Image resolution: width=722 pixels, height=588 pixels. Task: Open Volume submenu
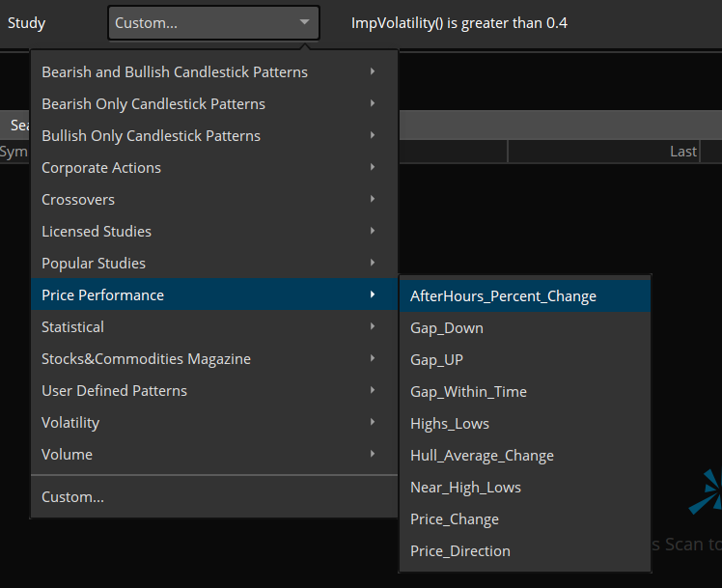click(214, 454)
